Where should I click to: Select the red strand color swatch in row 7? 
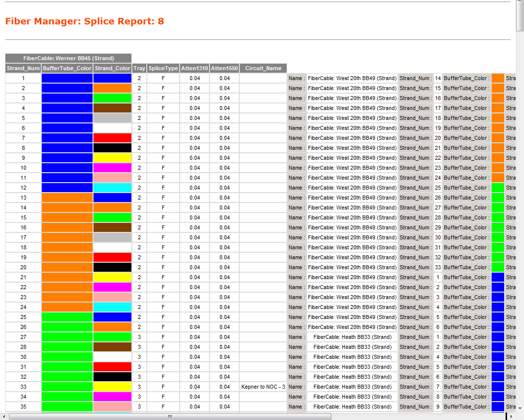pos(112,138)
